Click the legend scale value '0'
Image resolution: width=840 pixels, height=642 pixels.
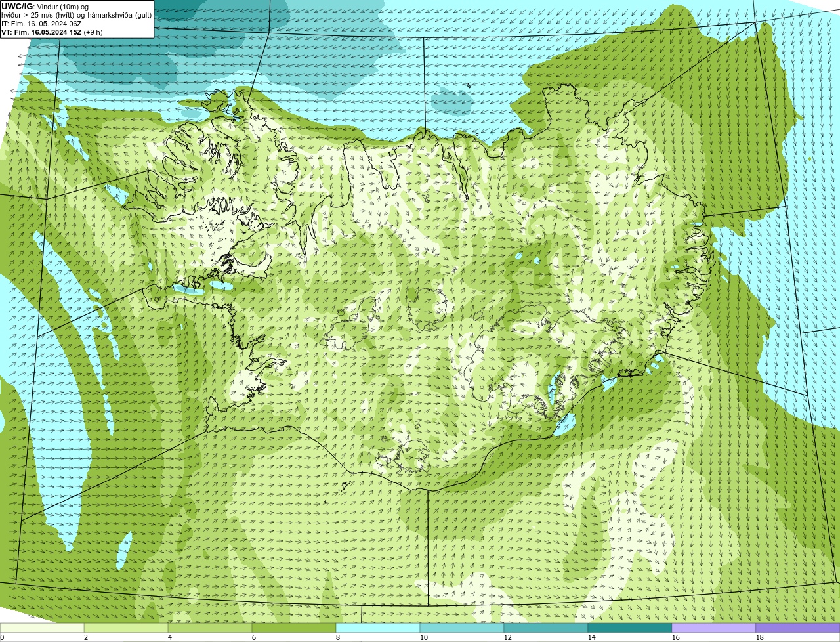tap(2, 637)
